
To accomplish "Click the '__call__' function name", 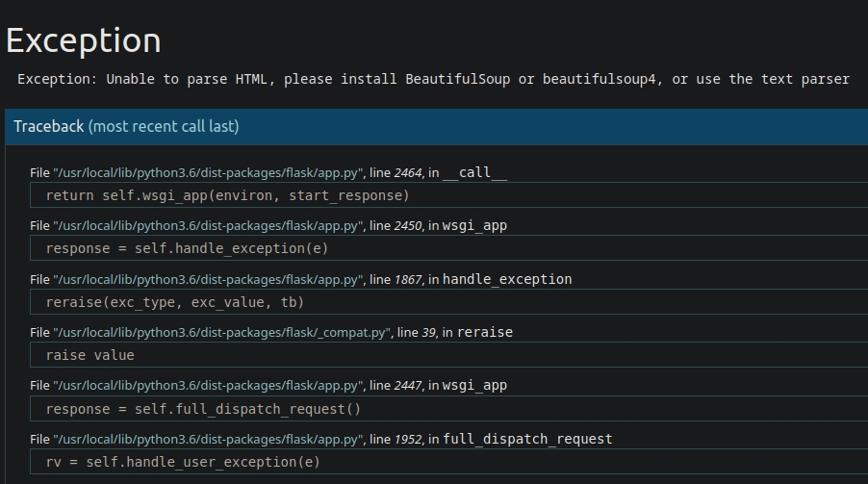I will (x=474, y=173).
